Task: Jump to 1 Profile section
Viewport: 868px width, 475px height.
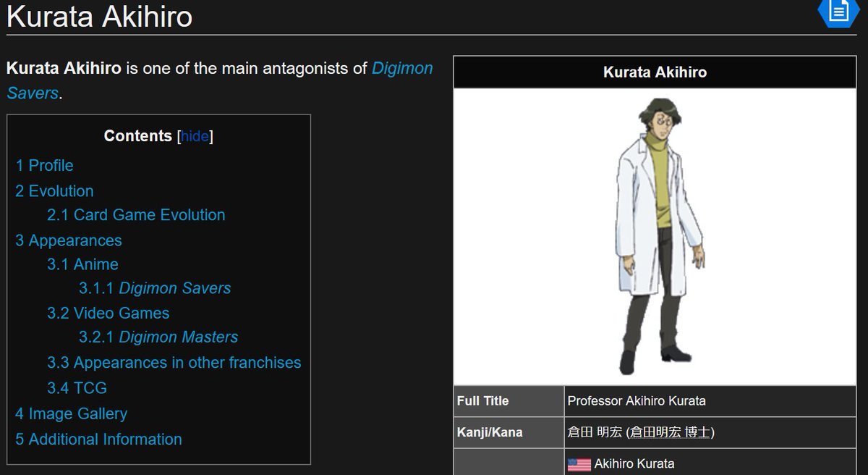Action: pyautogui.click(x=44, y=166)
